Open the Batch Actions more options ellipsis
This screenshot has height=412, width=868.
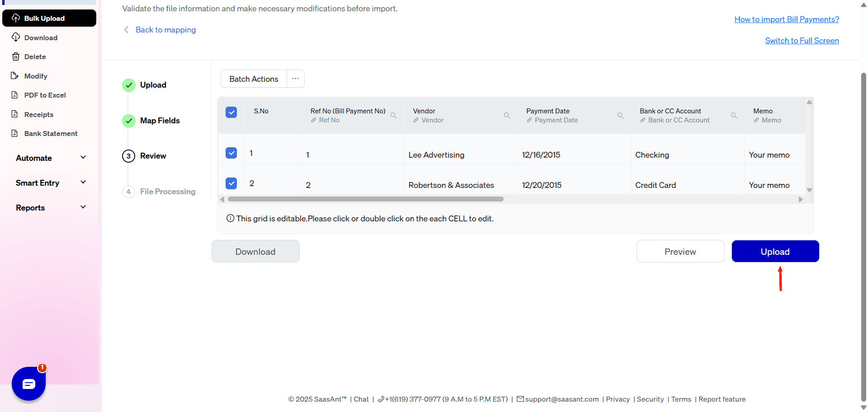pos(296,79)
